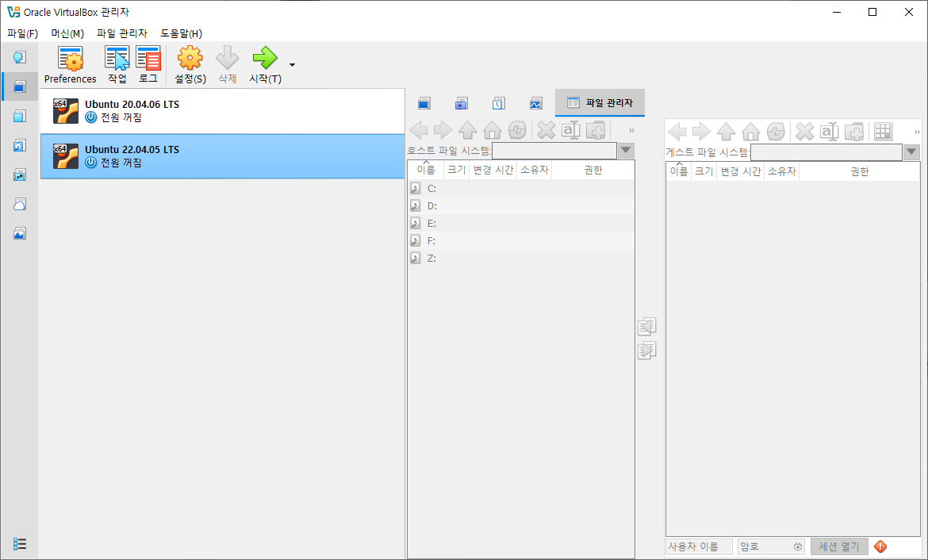Go to home in host panel

pos(493,130)
